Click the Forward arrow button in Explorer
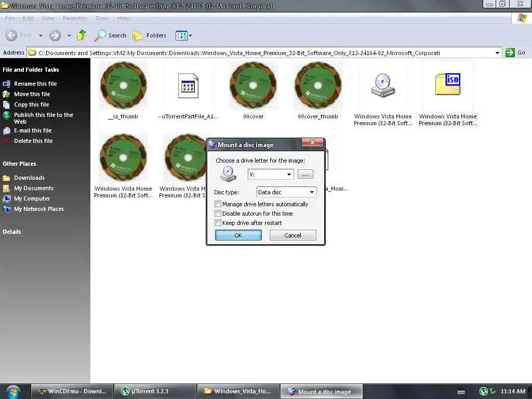Screen dimensions: 532x399 [x=55, y=35]
